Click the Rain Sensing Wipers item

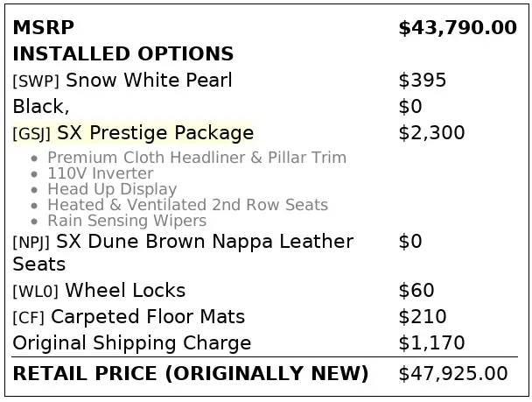(x=127, y=221)
